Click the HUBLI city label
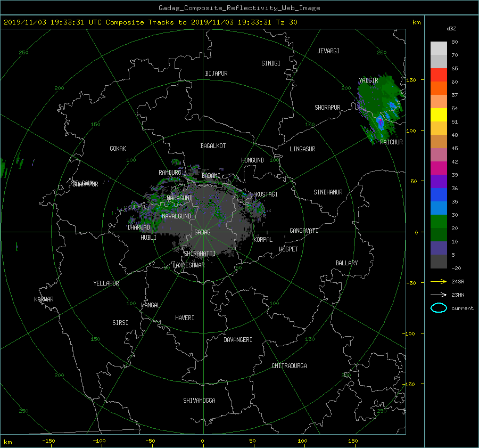Image resolution: width=479 pixels, height=448 pixels. click(148, 238)
